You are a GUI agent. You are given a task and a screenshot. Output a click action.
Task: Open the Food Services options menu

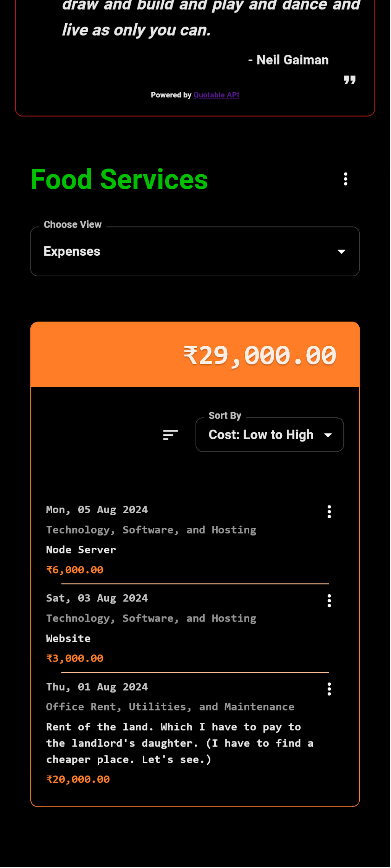point(346,179)
